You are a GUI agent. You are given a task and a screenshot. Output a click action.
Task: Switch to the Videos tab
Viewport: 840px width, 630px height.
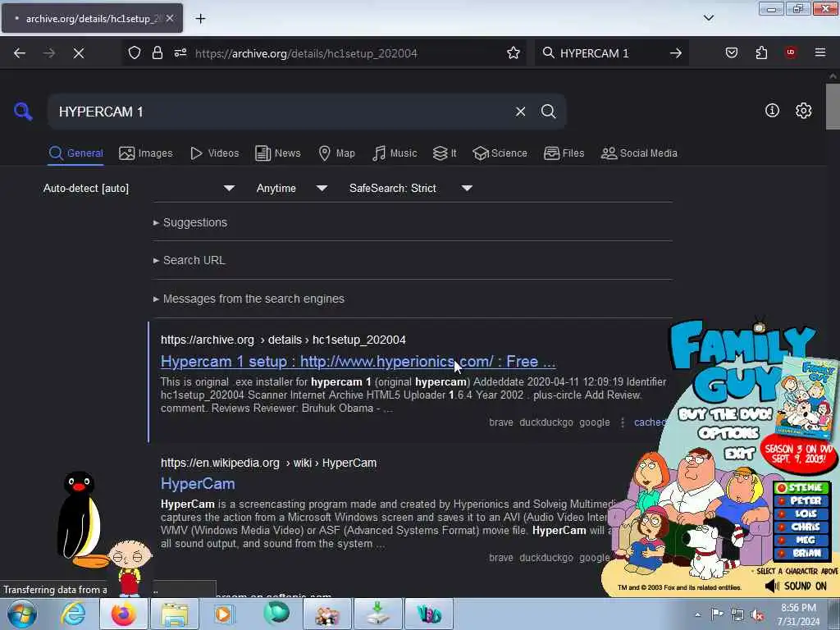(x=214, y=153)
